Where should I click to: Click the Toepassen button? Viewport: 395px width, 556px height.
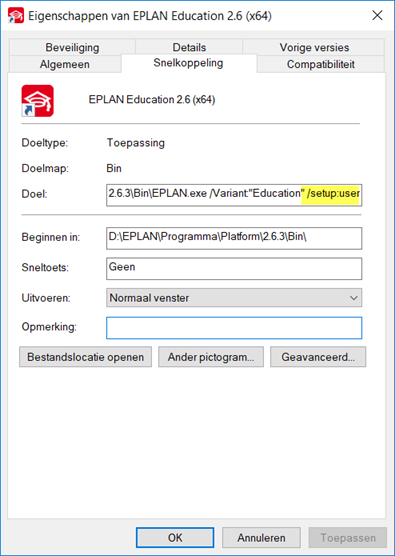coord(348,538)
